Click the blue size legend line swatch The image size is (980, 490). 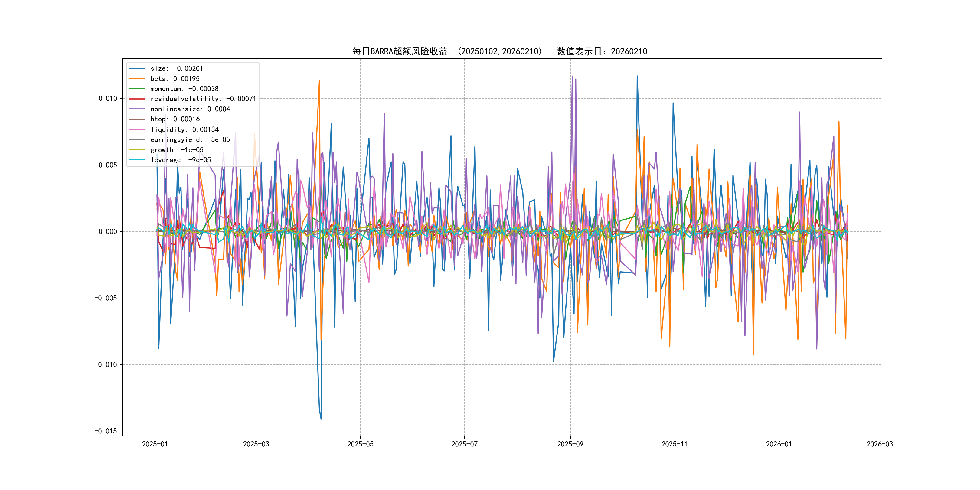coord(137,68)
